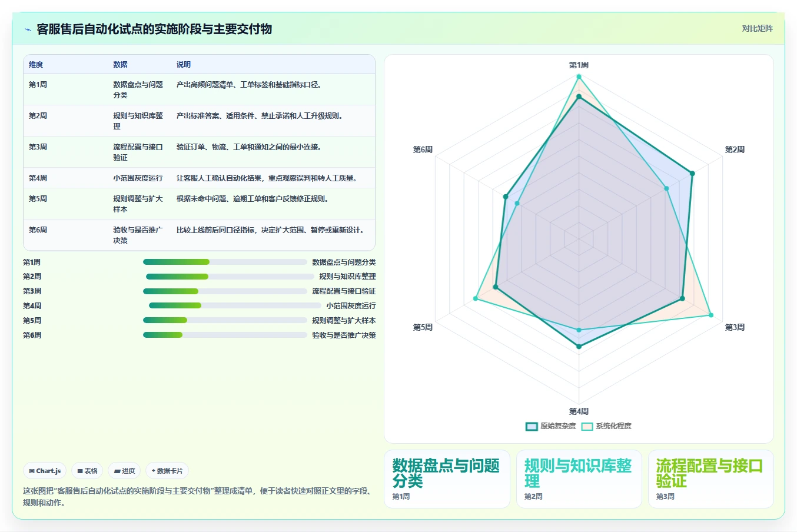Click table cell 小范围灰度运行

(138, 178)
